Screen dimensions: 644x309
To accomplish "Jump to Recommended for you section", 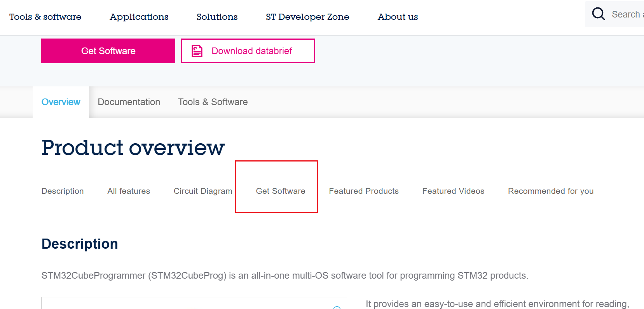I will click(551, 191).
